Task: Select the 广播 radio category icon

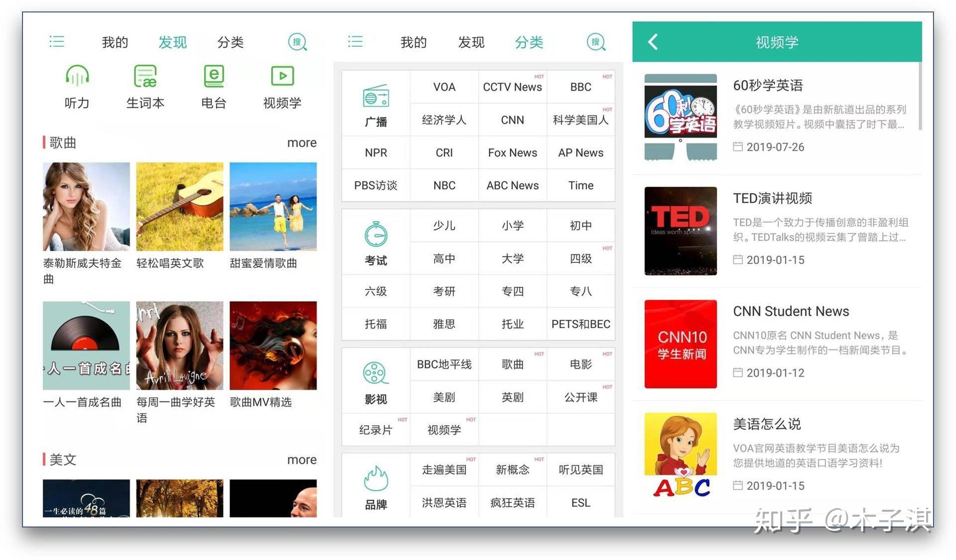Action: coord(376,96)
